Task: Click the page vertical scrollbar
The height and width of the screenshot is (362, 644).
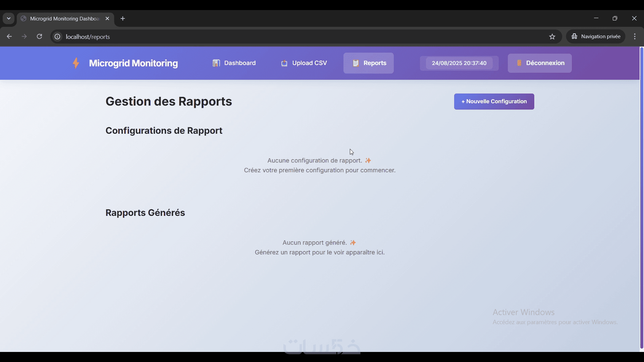Action: [641, 198]
